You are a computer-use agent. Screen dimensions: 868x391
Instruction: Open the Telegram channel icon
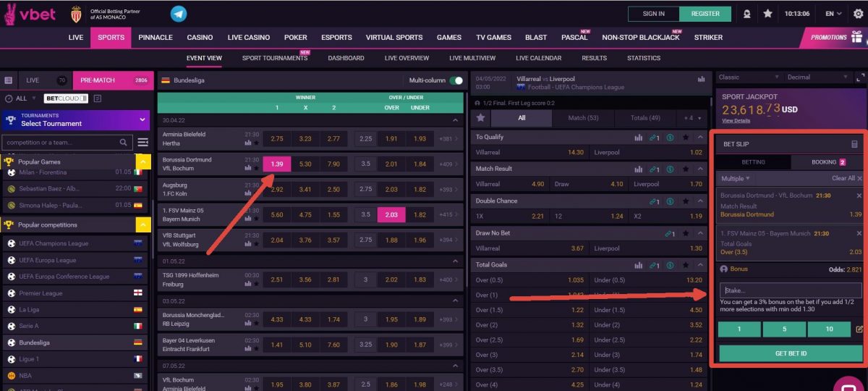[x=178, y=14]
